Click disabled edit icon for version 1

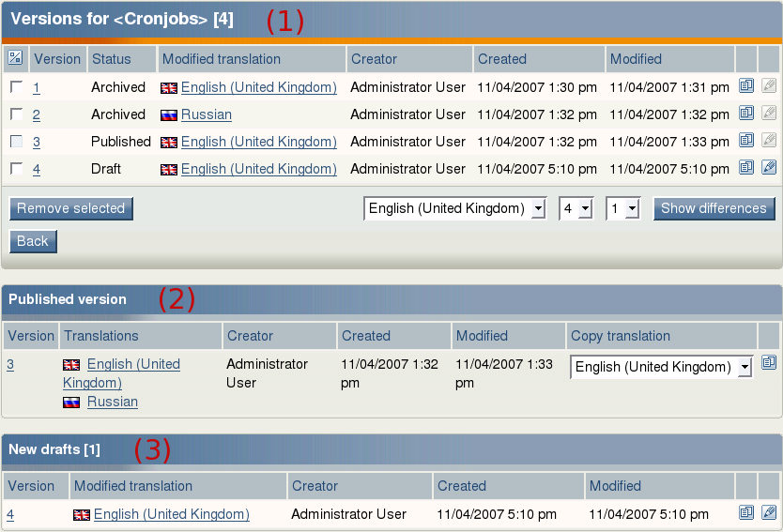pos(769,85)
